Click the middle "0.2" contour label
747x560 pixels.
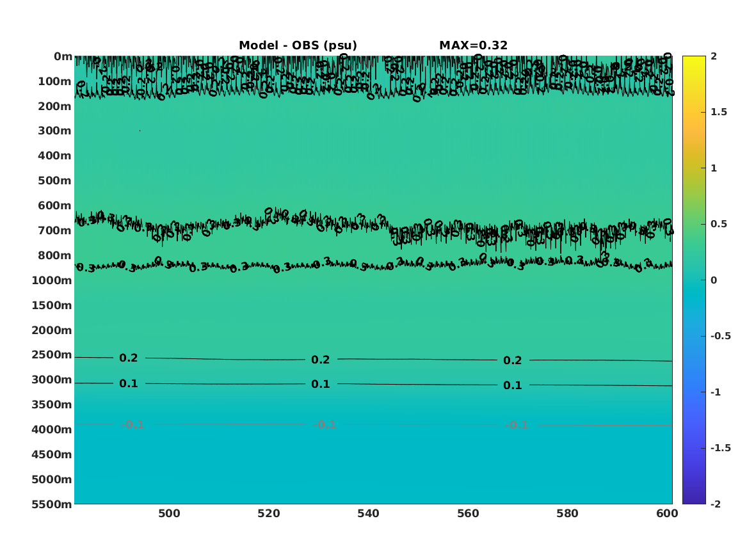point(321,360)
